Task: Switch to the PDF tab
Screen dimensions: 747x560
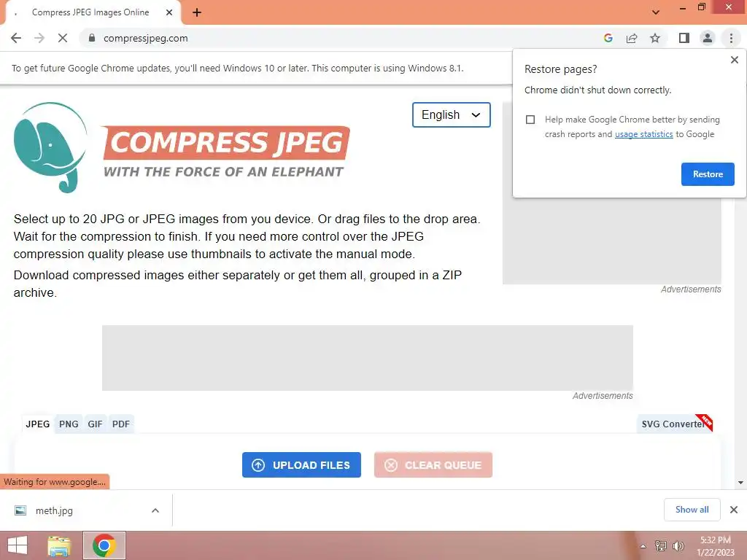Action: pyautogui.click(x=121, y=424)
